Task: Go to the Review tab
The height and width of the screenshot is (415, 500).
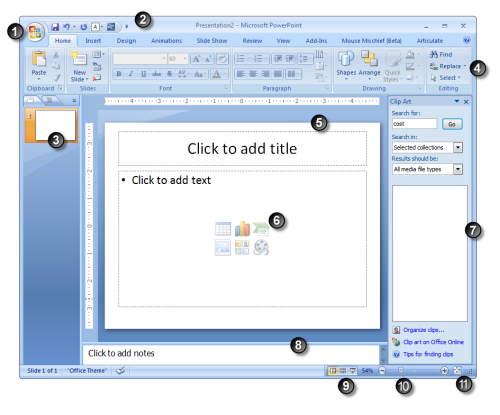Action: (x=252, y=41)
